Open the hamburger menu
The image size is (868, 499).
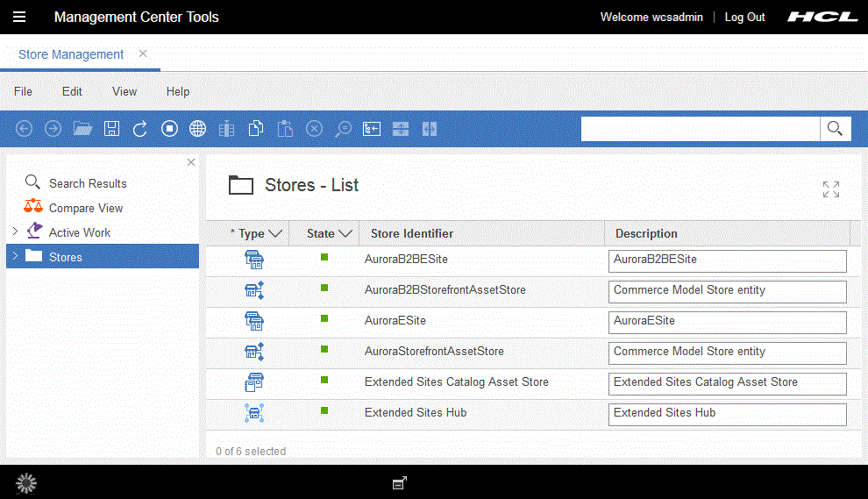pos(19,18)
